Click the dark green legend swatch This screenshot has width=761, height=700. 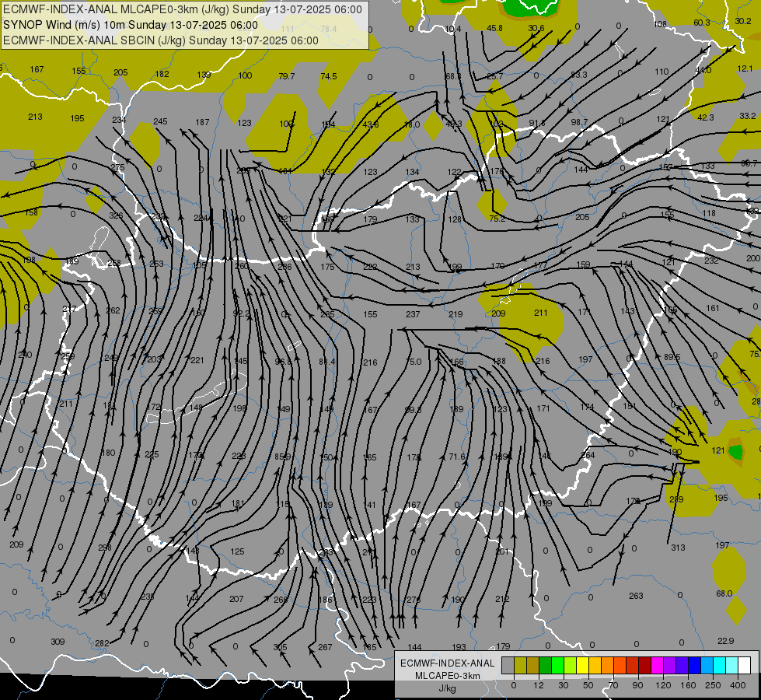(546, 665)
